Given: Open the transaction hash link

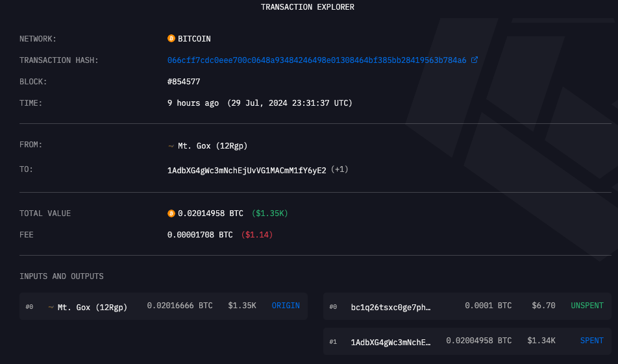Looking at the screenshot, I should [x=317, y=60].
